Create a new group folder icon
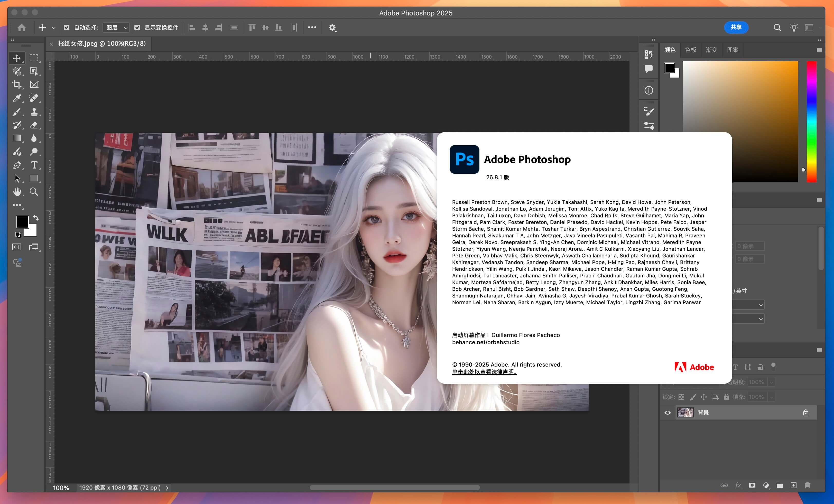The height and width of the screenshot is (504, 834). [780, 486]
